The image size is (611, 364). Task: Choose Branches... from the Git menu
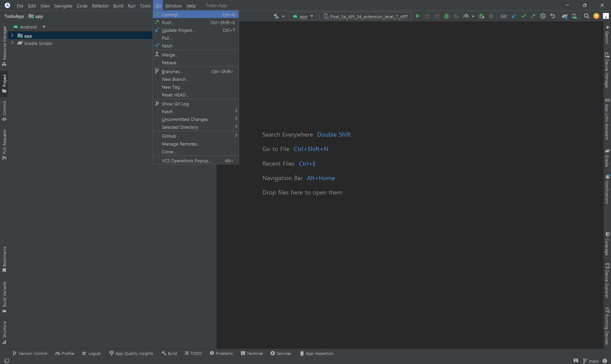click(x=172, y=72)
